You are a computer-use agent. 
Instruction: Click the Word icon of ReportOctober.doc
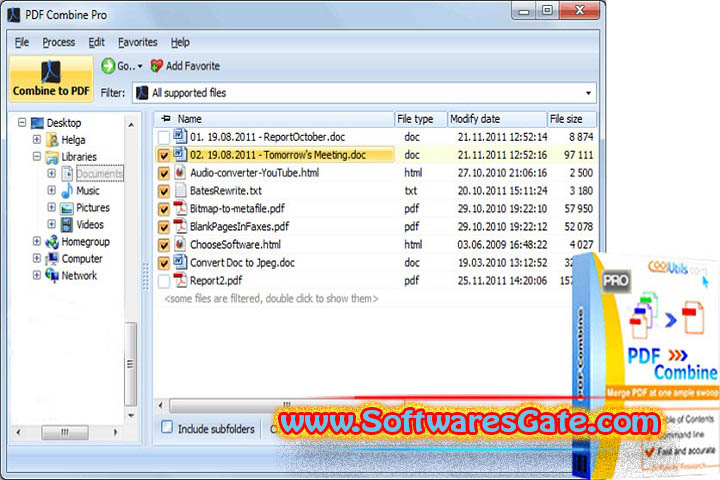tap(180, 136)
